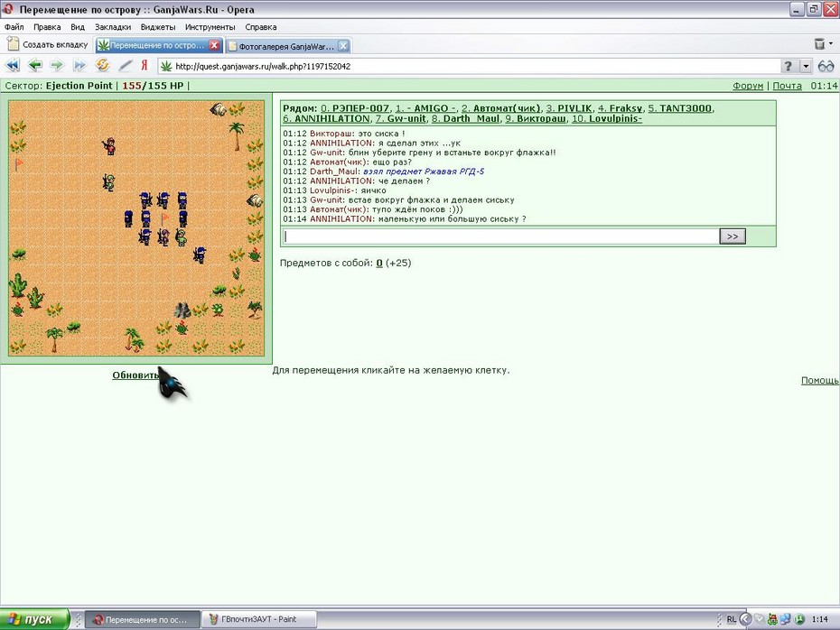Open the Справка menu

pos(261,27)
